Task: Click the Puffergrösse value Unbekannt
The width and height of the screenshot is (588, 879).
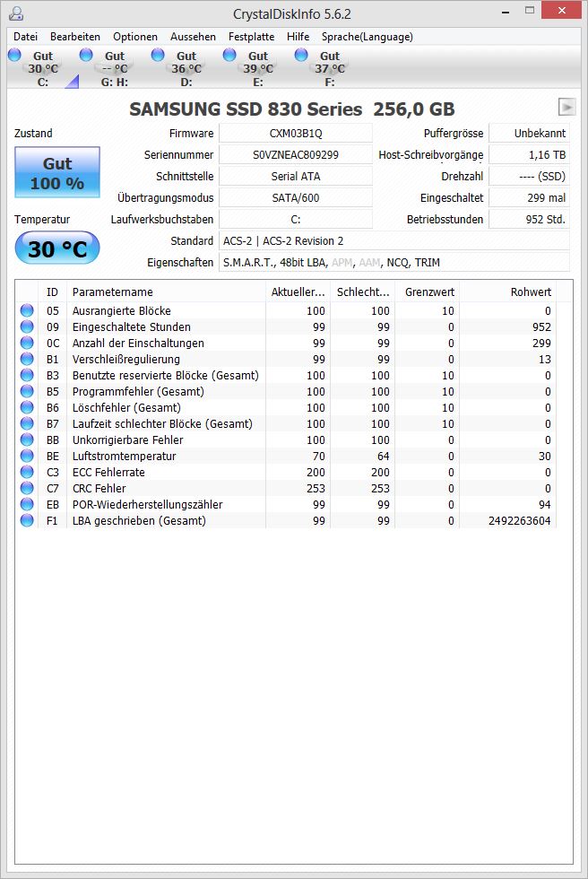Action: coord(529,134)
